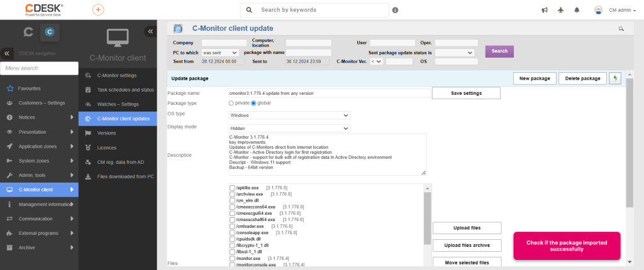Click the files list scrollbar
Image resolution: width=644 pixels, height=270 pixels.
point(427,217)
